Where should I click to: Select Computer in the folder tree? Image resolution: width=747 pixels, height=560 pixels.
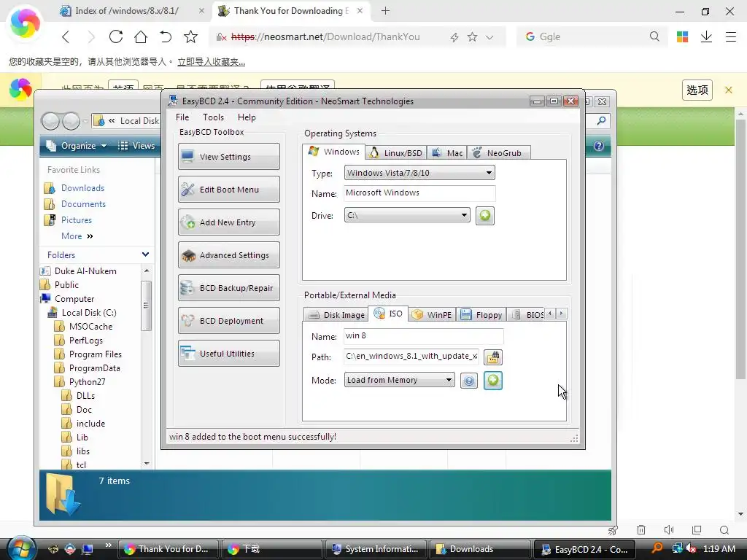[x=74, y=298]
